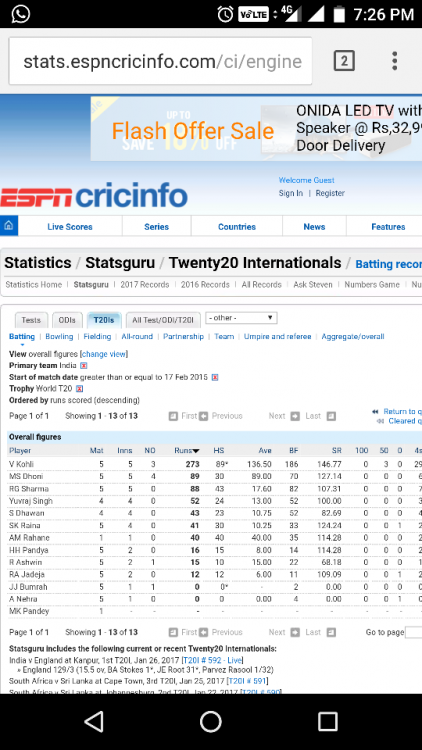Screen dimensions: 422x750
Task: Remove the Trophy World T20 filter
Action: tap(79, 388)
